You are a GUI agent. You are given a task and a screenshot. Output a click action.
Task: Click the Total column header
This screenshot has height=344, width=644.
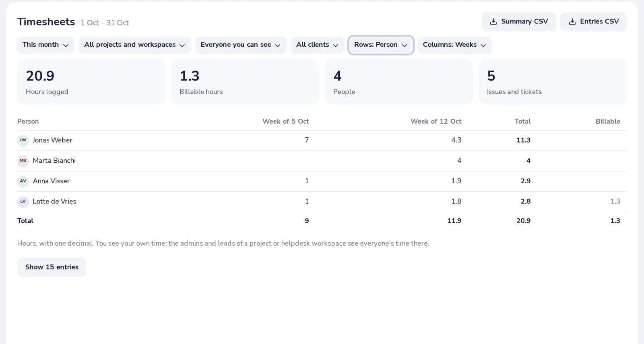click(x=522, y=121)
